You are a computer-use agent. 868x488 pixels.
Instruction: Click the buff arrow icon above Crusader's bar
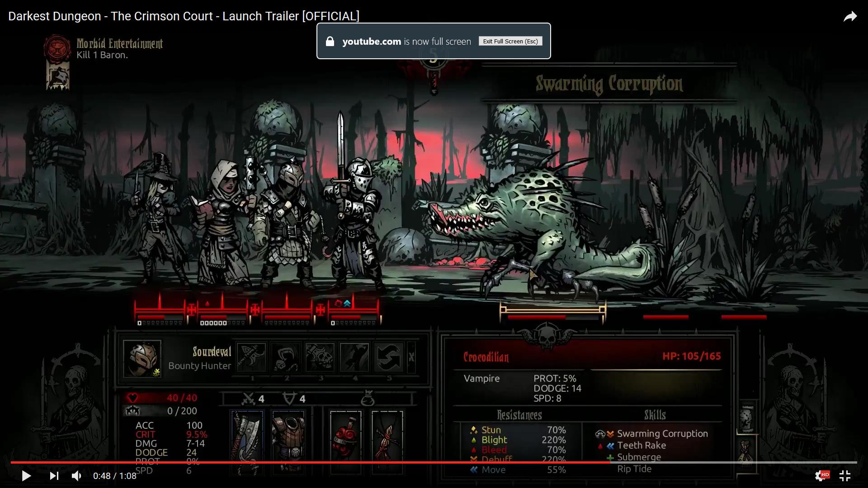tap(347, 304)
